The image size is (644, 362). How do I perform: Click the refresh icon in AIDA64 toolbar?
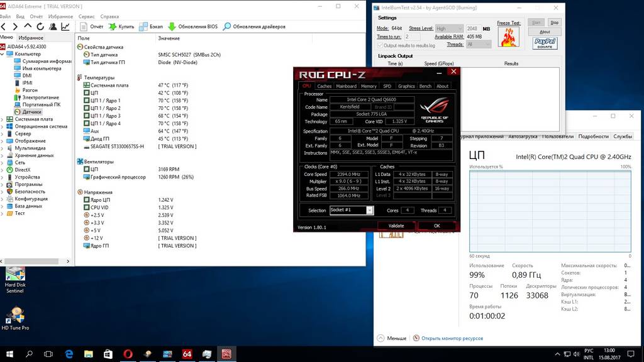pyautogui.click(x=40, y=26)
